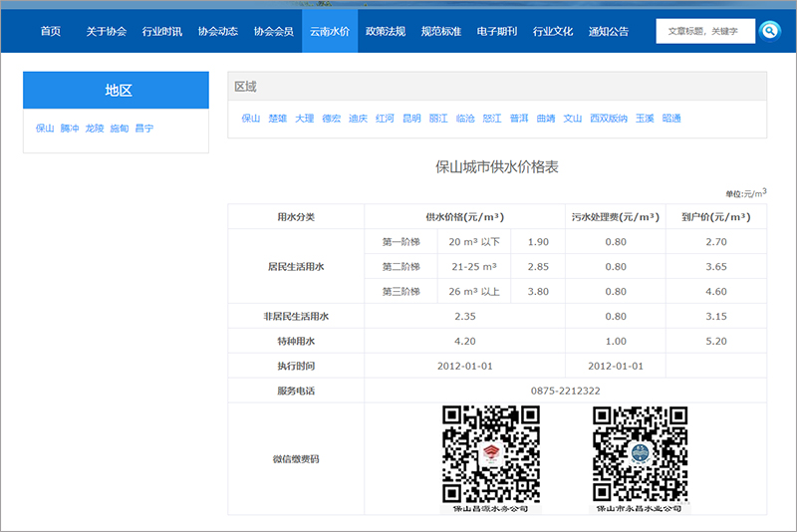
Task: Open 政策法规 in the navigation bar
Action: tap(386, 31)
